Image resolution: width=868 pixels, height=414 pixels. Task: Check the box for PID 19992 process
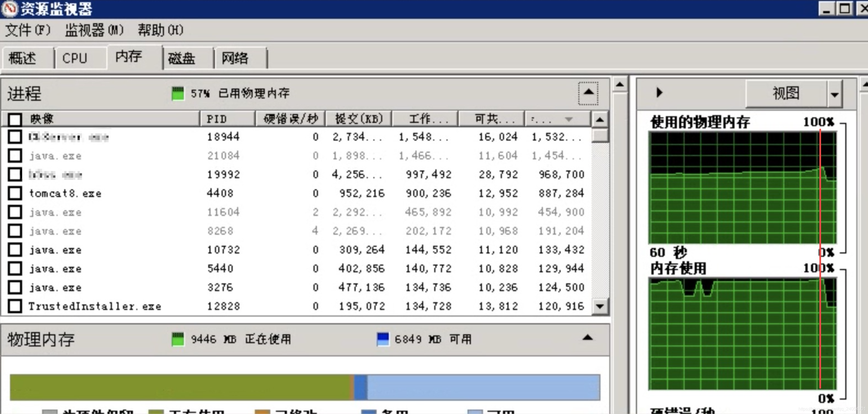point(15,174)
